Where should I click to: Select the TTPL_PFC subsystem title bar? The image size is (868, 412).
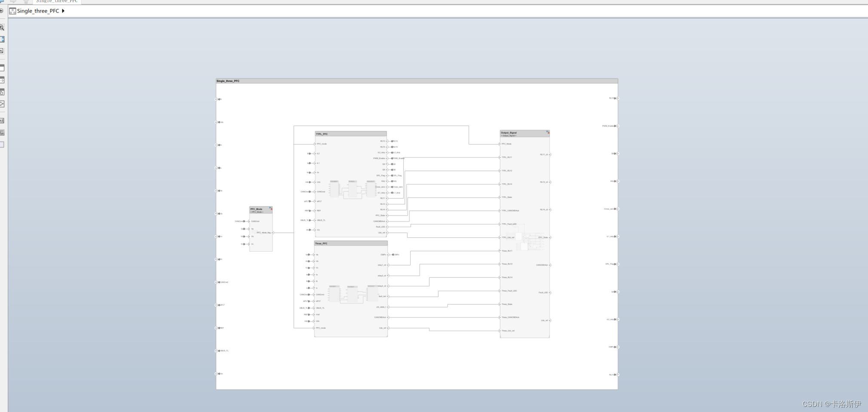coord(351,134)
